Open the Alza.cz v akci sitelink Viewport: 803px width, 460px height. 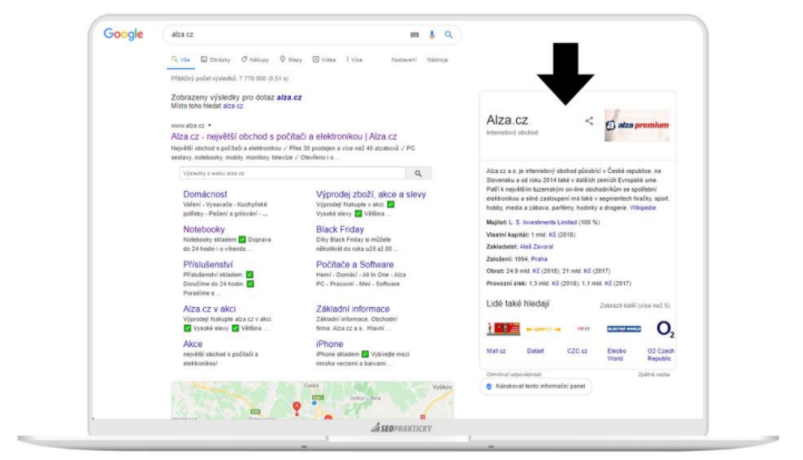[209, 309]
